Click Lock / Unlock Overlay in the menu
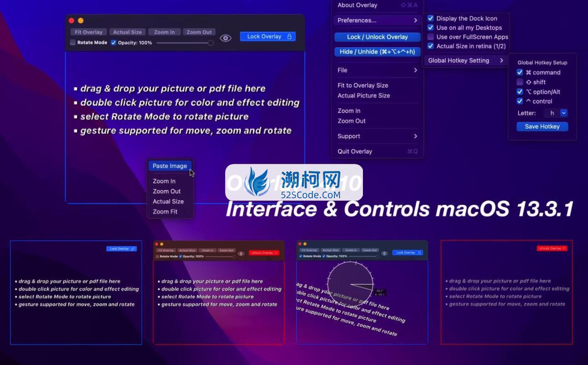The width and height of the screenshot is (588, 365). tap(377, 37)
